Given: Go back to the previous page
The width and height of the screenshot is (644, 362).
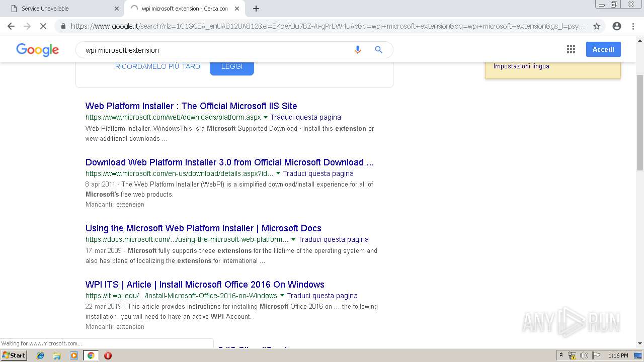Looking at the screenshot, I should (x=11, y=26).
